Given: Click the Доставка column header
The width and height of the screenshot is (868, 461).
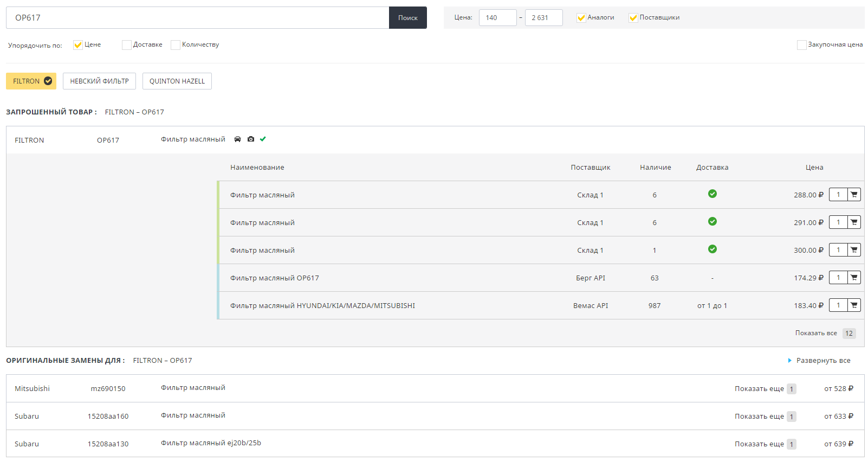Looking at the screenshot, I should [712, 168].
